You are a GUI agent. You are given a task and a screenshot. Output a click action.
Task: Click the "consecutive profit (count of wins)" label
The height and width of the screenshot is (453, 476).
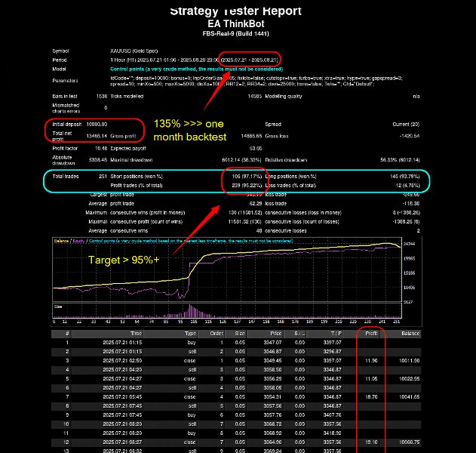(146, 222)
